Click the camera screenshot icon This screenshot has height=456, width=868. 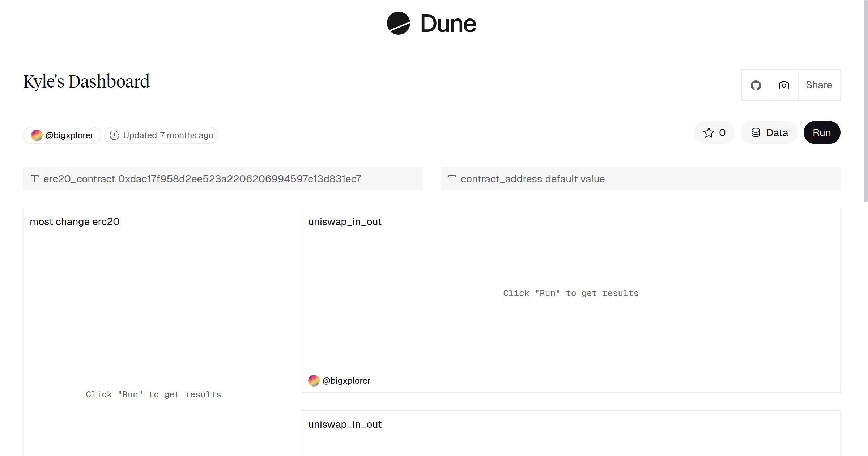(x=784, y=85)
